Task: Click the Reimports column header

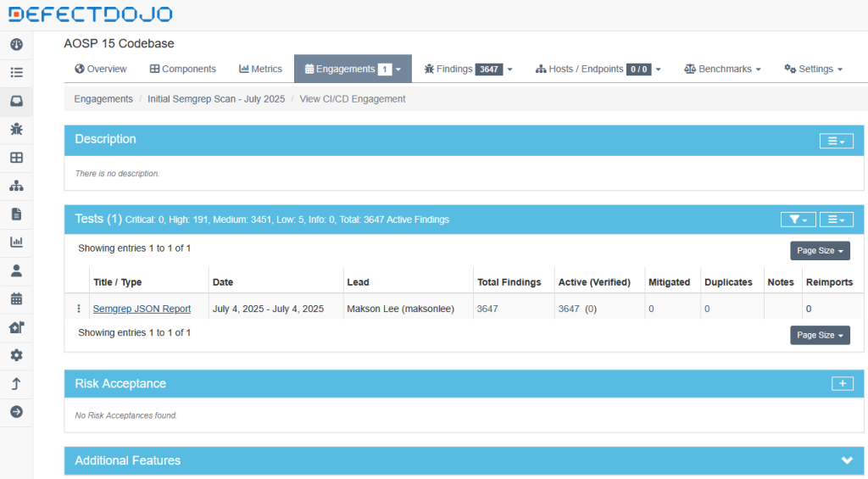Action: (829, 281)
